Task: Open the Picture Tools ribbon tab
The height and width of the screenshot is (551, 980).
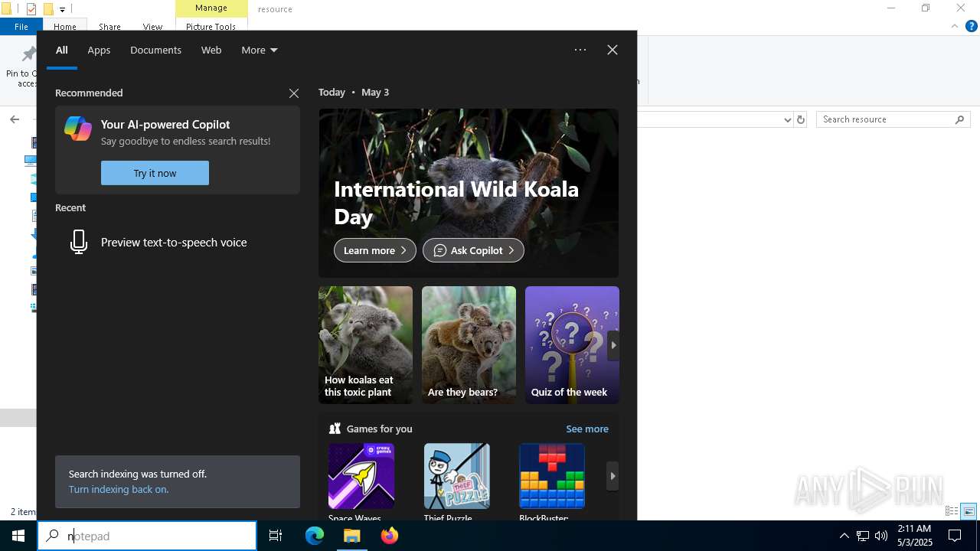Action: pos(211,27)
